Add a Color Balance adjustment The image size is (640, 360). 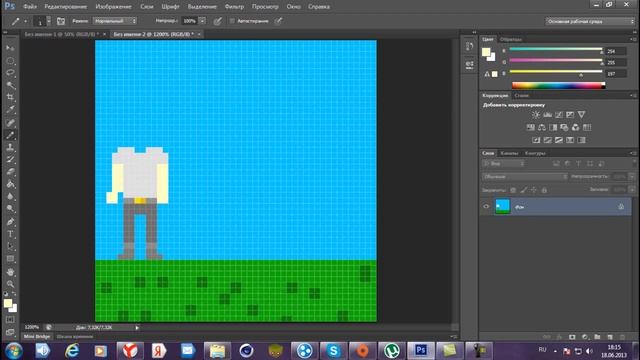pos(542,127)
